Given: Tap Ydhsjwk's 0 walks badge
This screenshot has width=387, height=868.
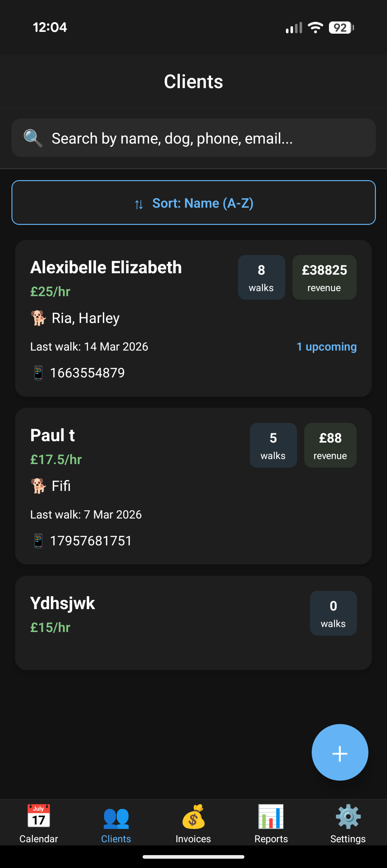Looking at the screenshot, I should pyautogui.click(x=333, y=613).
